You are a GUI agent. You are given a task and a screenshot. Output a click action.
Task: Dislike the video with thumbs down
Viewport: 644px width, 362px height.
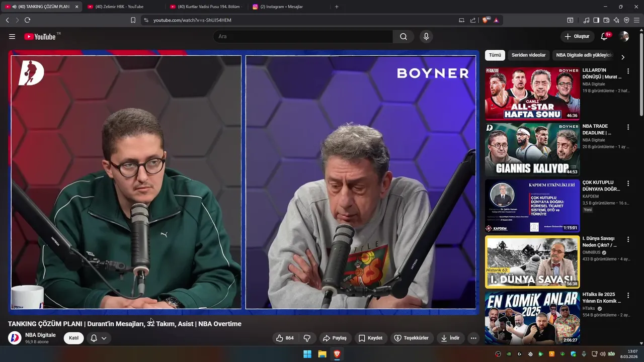click(307, 338)
